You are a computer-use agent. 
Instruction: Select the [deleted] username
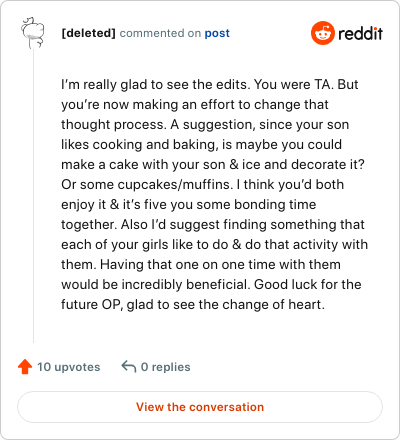pyautogui.click(x=88, y=33)
